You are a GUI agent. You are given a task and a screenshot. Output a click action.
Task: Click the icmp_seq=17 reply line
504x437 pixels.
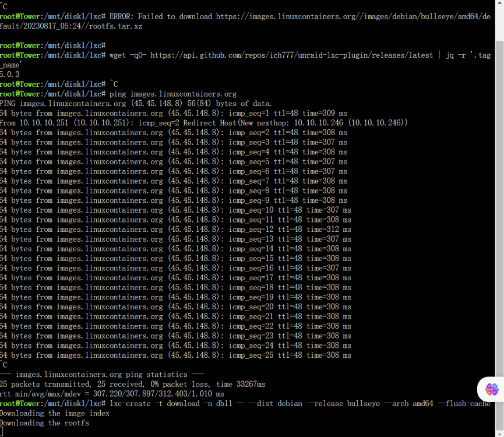[x=175, y=278]
